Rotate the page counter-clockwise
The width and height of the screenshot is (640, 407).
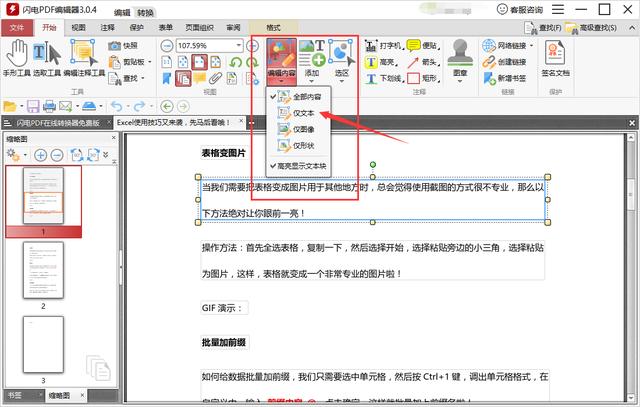(236, 62)
